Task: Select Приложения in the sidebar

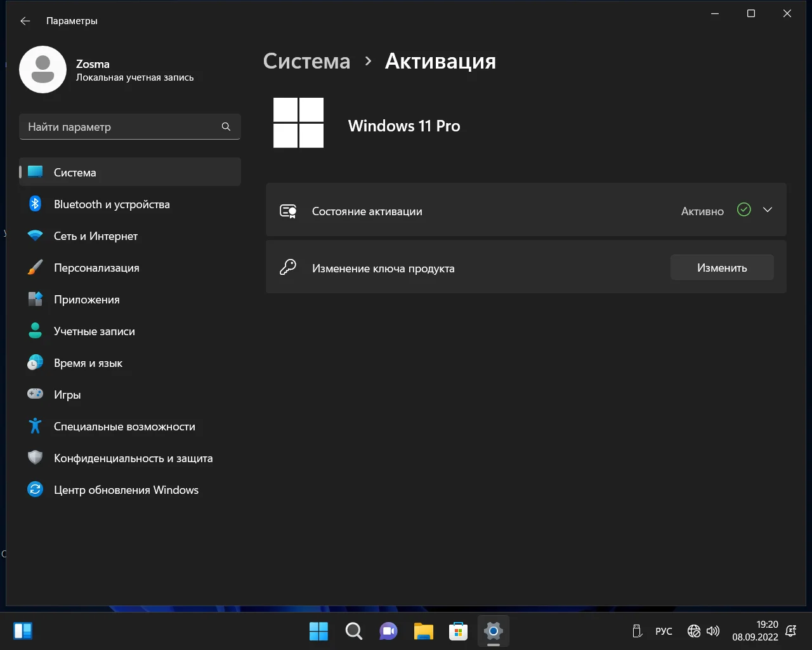Action: 87,300
